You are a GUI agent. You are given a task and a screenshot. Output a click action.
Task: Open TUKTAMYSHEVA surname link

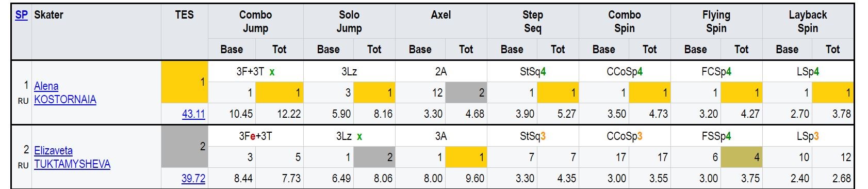[x=72, y=164]
